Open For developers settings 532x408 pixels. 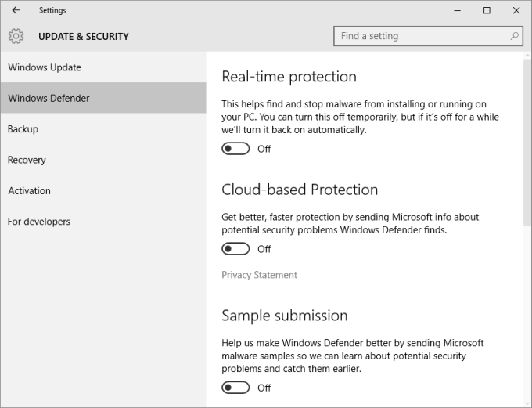(39, 222)
